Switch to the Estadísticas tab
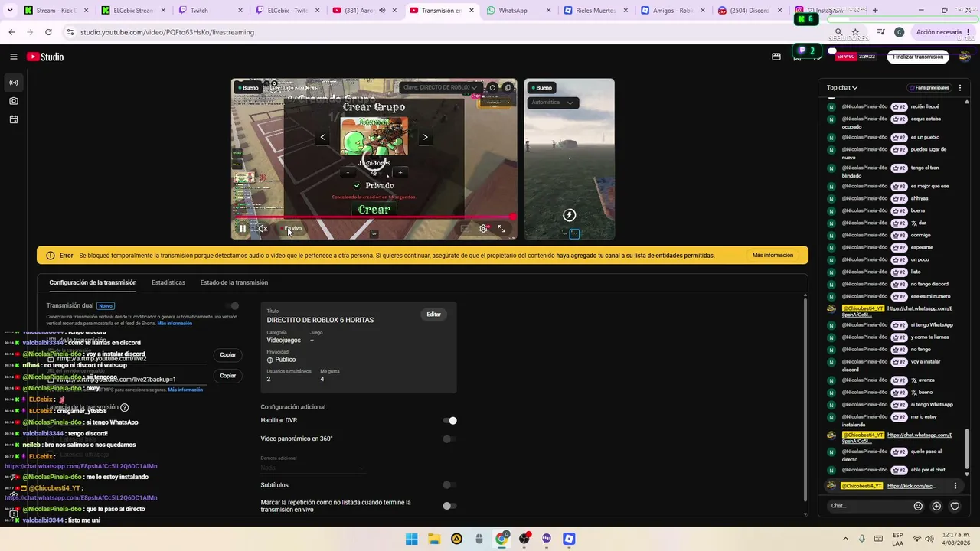The width and height of the screenshot is (980, 551). tap(168, 282)
